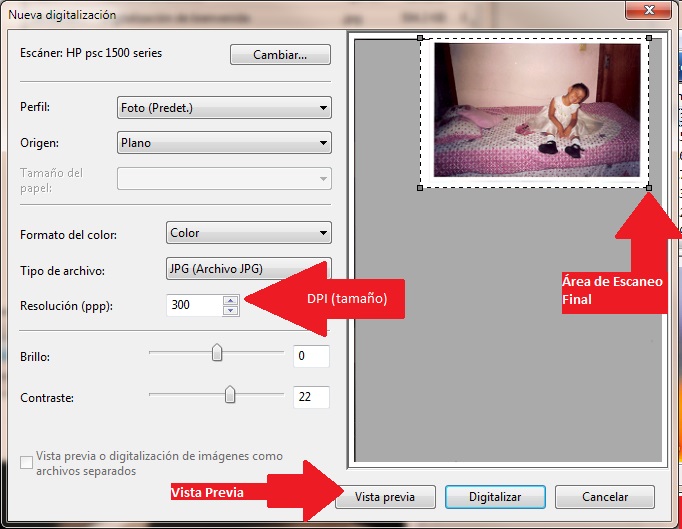Image resolution: width=682 pixels, height=529 pixels.
Task: Open the Tipo de archivo JPG dropdown
Action: click(x=248, y=268)
